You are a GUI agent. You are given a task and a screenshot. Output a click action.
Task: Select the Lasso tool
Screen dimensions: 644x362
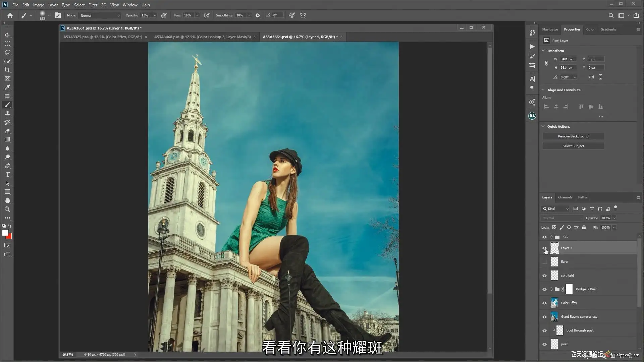(x=7, y=53)
